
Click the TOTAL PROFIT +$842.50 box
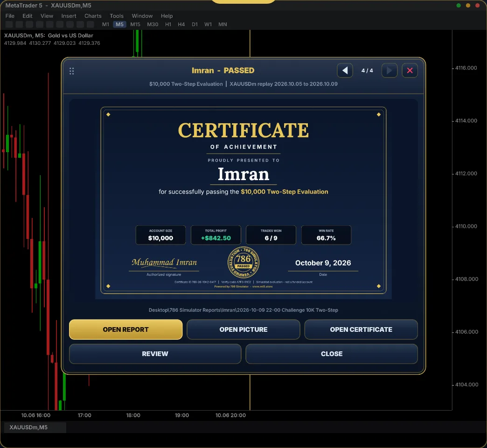tap(216, 235)
